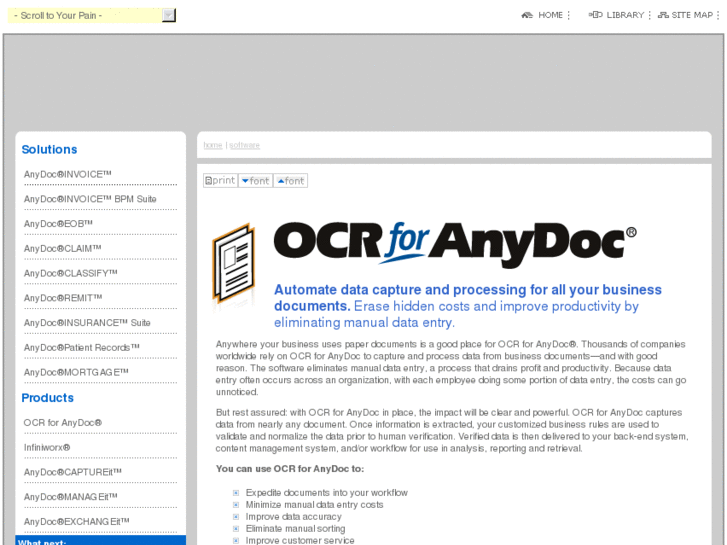Click the OCR for AnyDoc logo
Image resolution: width=727 pixels, height=545 pixels.
tap(455, 244)
